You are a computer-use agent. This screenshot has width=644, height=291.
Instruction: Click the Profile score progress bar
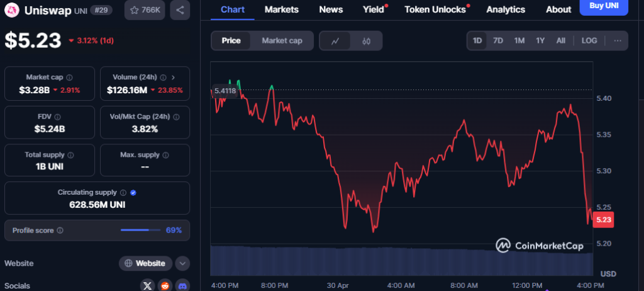point(140,230)
